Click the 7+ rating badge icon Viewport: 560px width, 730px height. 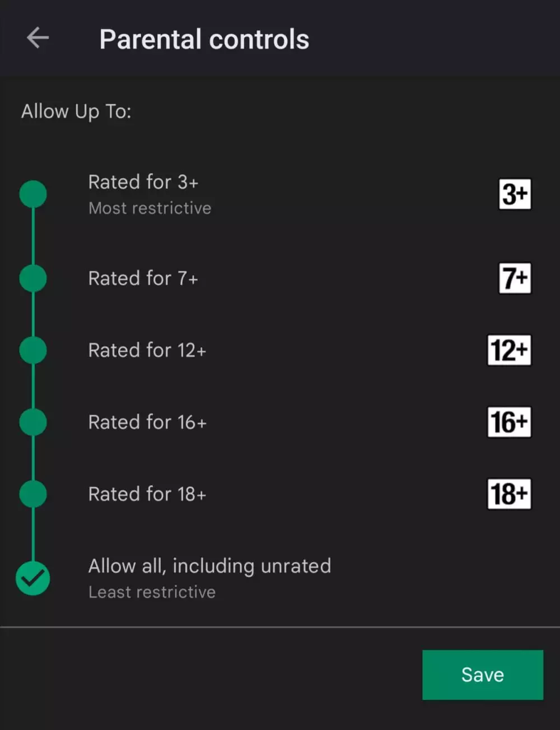tap(514, 278)
